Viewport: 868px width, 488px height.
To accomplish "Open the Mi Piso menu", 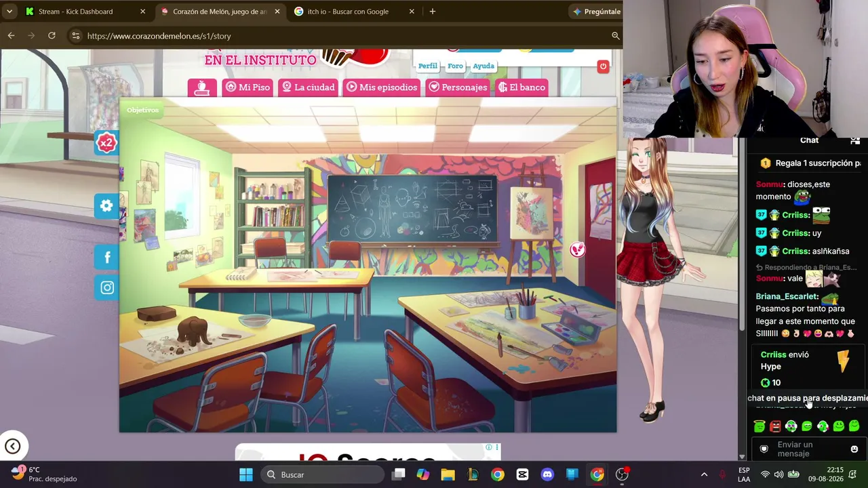I will 248,87.
